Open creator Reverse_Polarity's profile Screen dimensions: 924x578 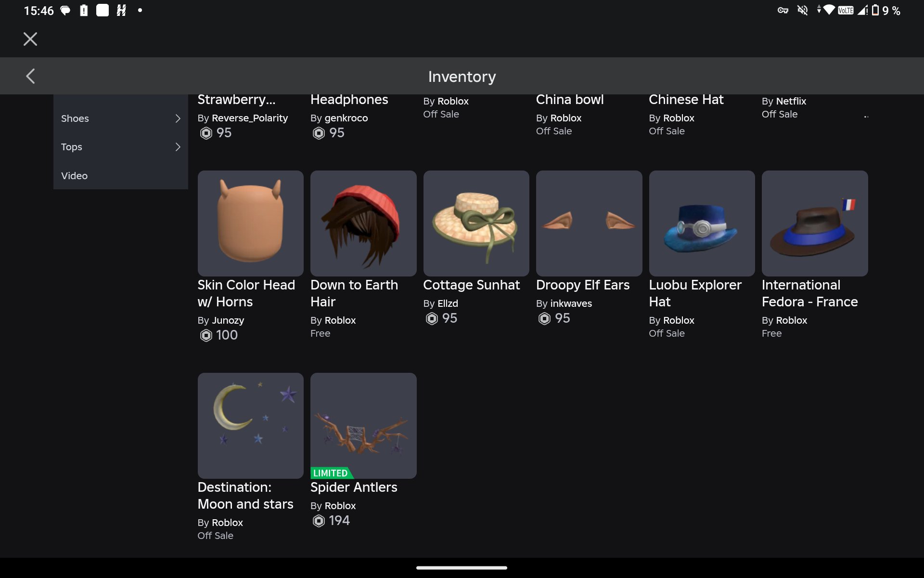250,118
